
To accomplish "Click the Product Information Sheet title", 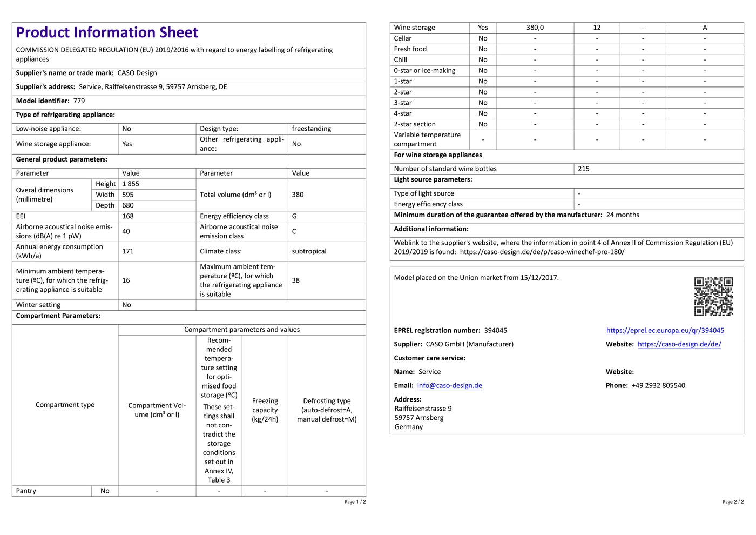I will click(107, 32).
